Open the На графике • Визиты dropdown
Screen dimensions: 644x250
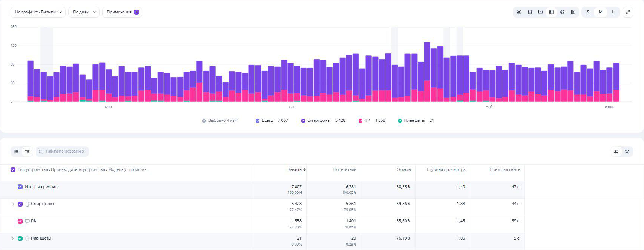pos(38,12)
